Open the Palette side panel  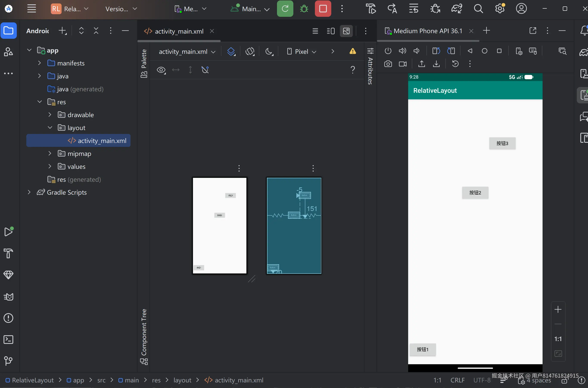pos(144,63)
